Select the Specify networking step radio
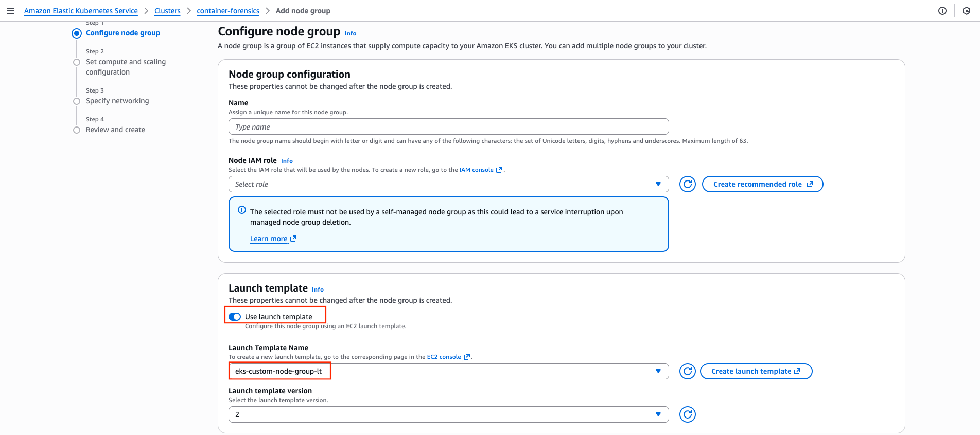The height and width of the screenshot is (435, 980). (x=77, y=101)
